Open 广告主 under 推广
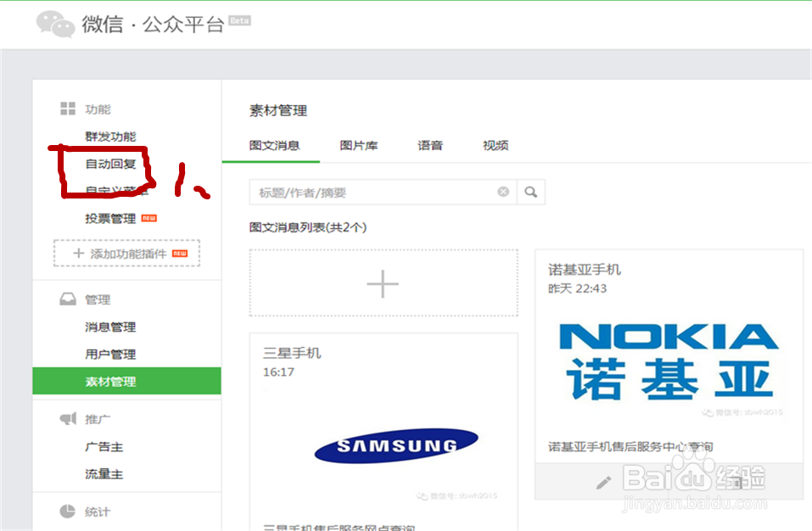 (x=104, y=447)
